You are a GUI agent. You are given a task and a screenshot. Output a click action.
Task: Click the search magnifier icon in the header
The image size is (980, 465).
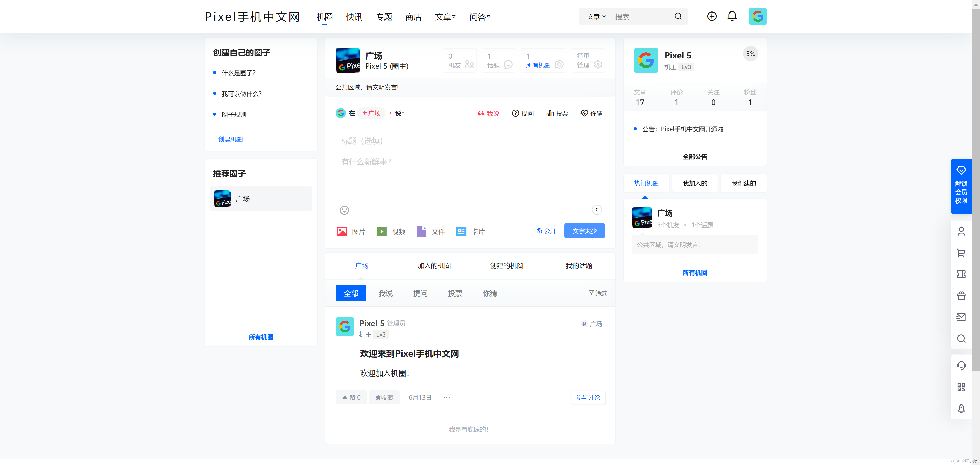pos(678,16)
